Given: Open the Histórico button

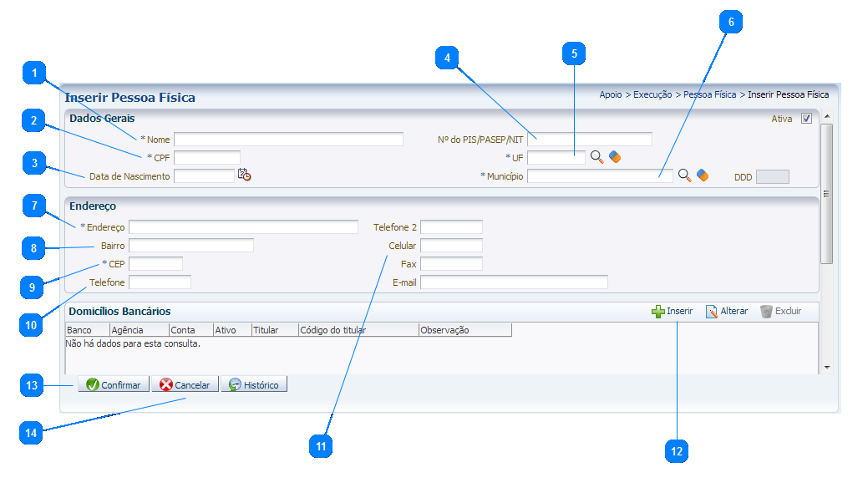Looking at the screenshot, I should pyautogui.click(x=254, y=384).
